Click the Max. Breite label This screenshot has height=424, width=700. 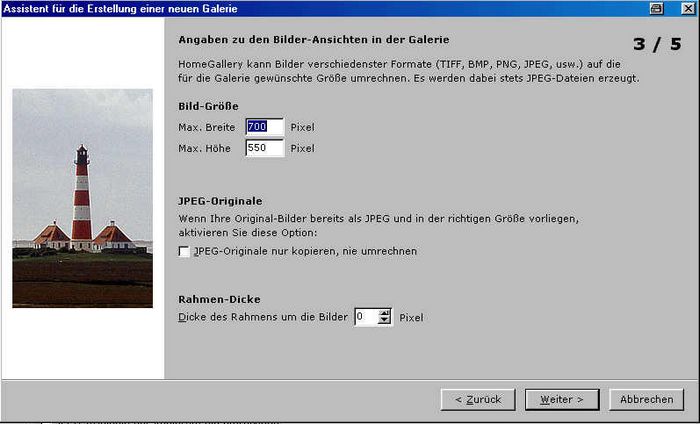pos(207,127)
